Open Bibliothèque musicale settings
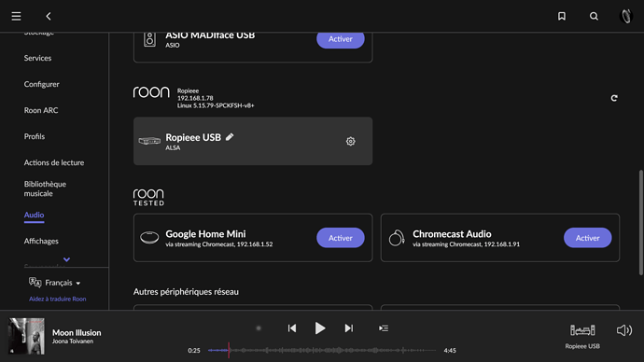This screenshot has width=644, height=362. [x=45, y=188]
